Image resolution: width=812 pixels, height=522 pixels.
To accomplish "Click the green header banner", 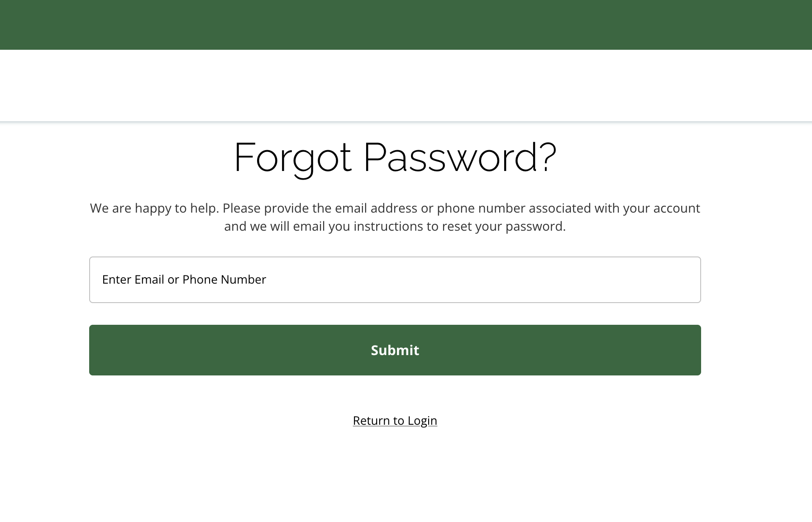I will coord(406,24).
